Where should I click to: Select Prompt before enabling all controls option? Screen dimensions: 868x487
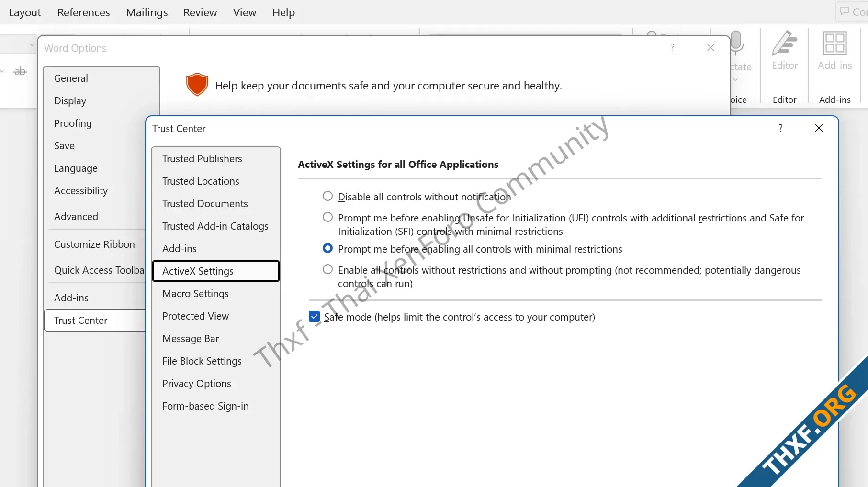click(327, 248)
